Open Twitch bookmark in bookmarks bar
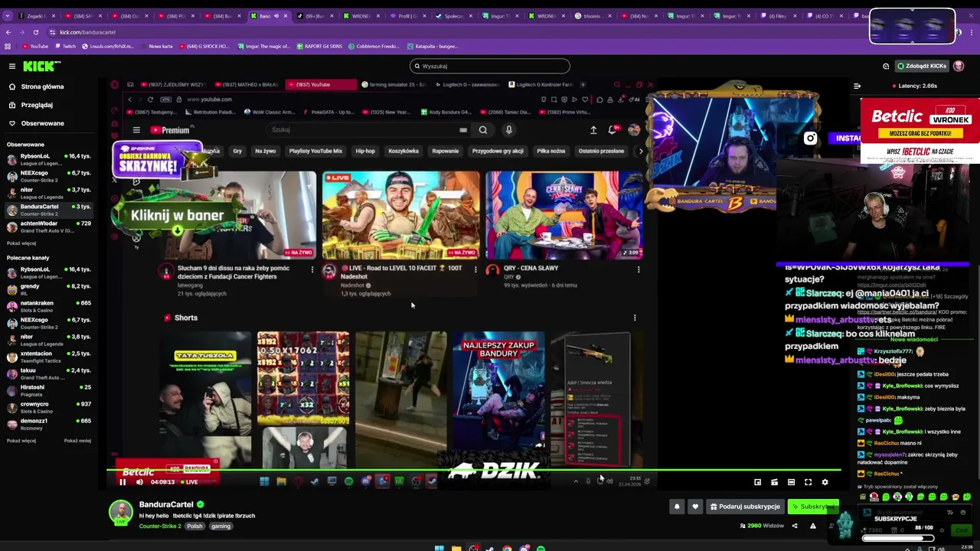980x551 pixels. pyautogui.click(x=64, y=46)
